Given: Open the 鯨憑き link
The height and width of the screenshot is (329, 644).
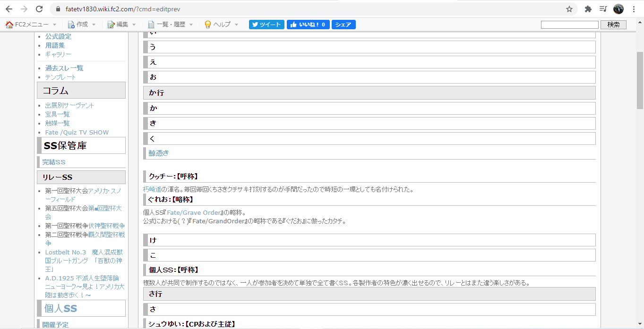Looking at the screenshot, I should (x=159, y=153).
